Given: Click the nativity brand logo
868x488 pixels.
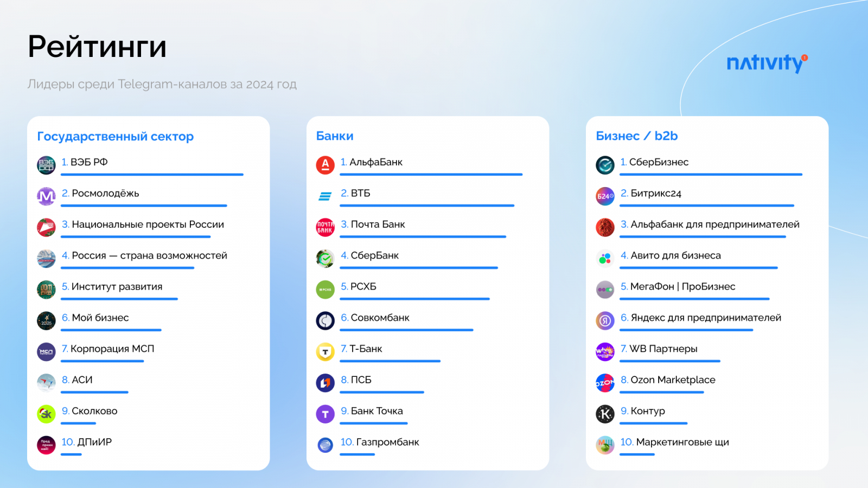Looking at the screenshot, I should 767,63.
